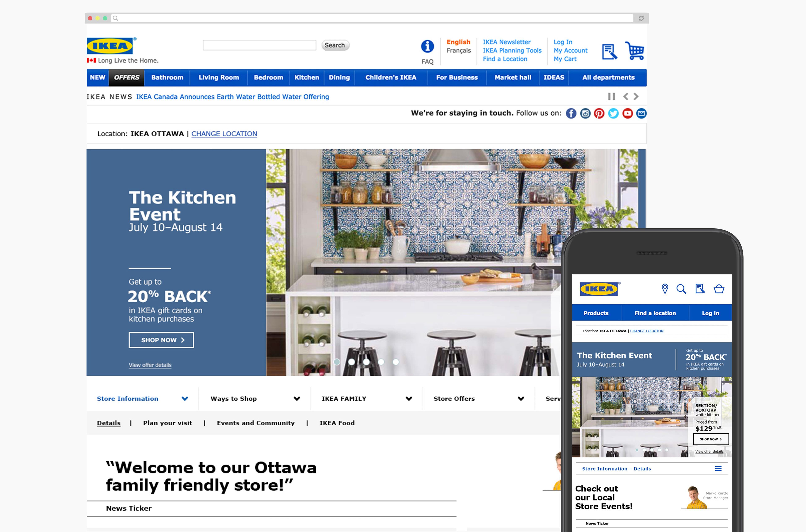Open the IKEA Newsletter link

[x=507, y=42]
